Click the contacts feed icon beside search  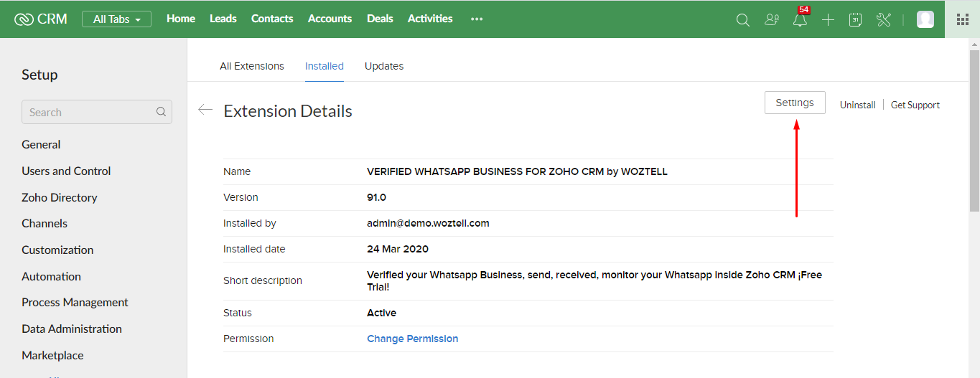point(772,19)
